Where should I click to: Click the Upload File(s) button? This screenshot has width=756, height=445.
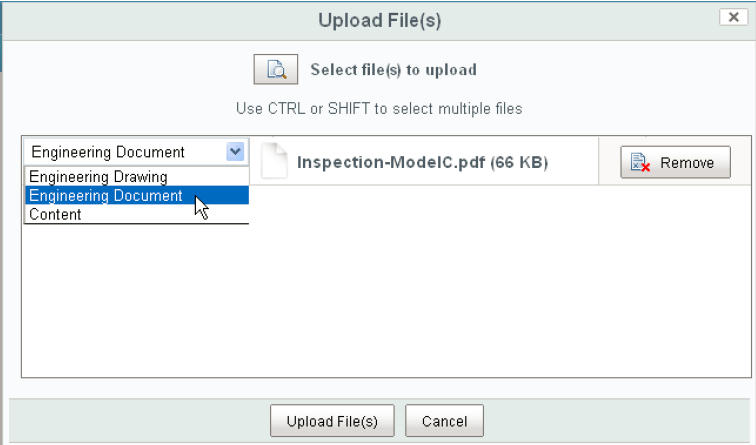[332, 421]
